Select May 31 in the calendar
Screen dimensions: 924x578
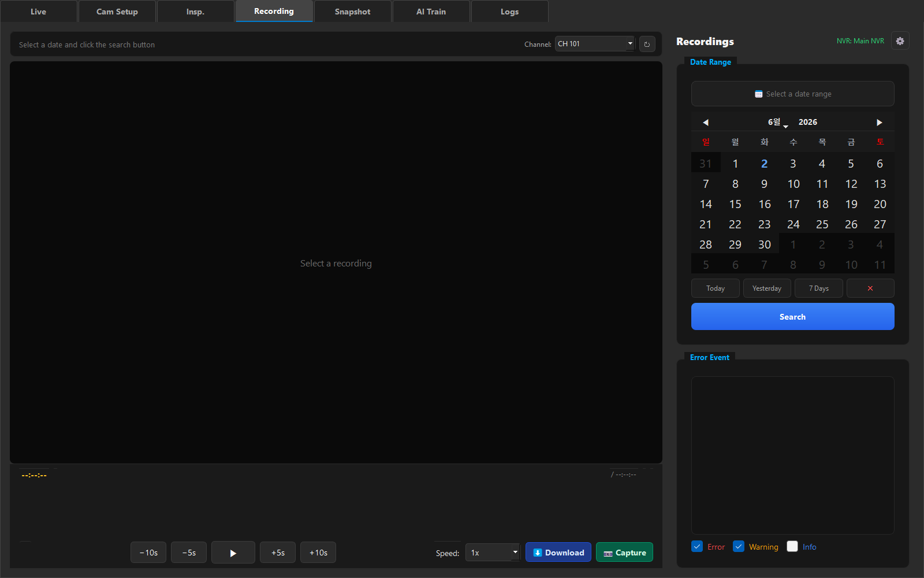click(x=706, y=164)
